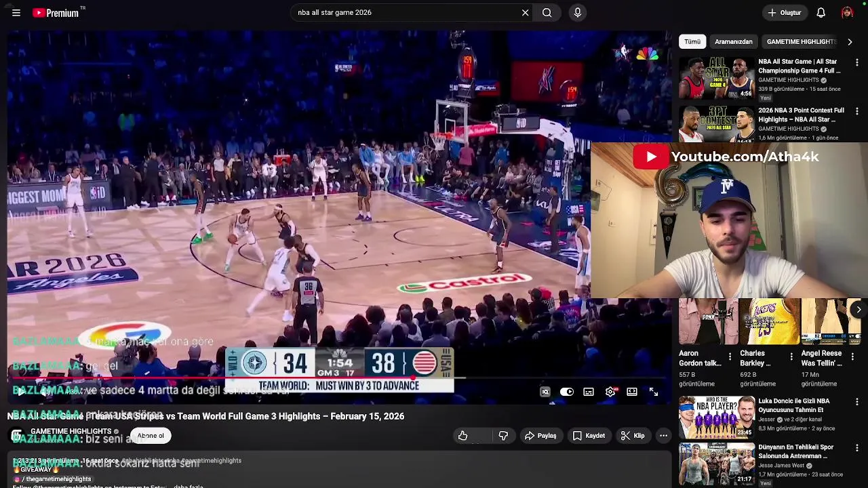This screenshot has height=488, width=868.
Task: Dislike the video with thumbs down
Action: coord(503,436)
